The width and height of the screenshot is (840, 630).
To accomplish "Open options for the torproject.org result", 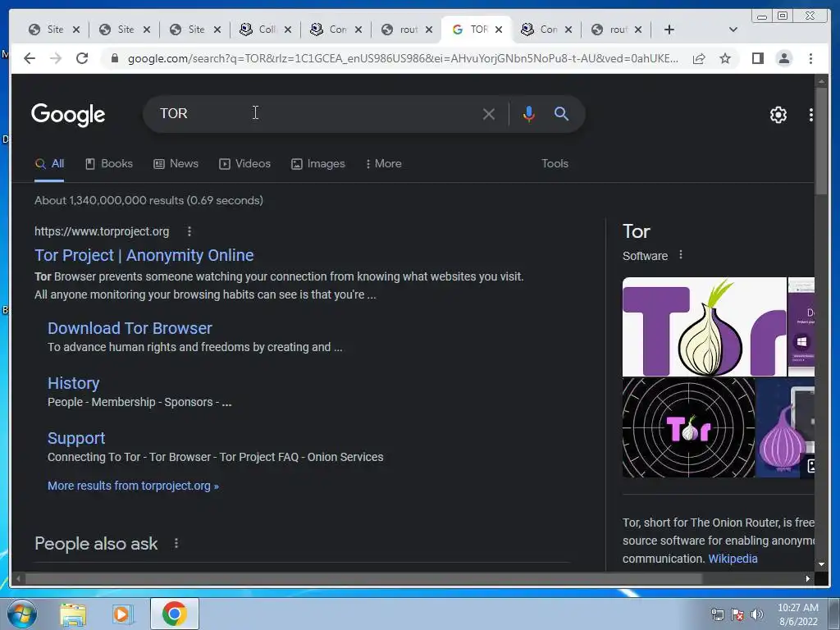I will 189,231.
